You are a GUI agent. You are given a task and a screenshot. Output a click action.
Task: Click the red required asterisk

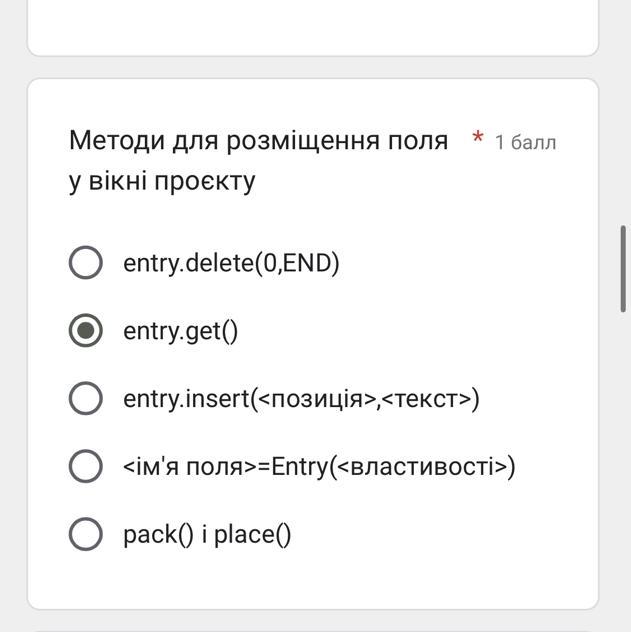click(x=478, y=138)
